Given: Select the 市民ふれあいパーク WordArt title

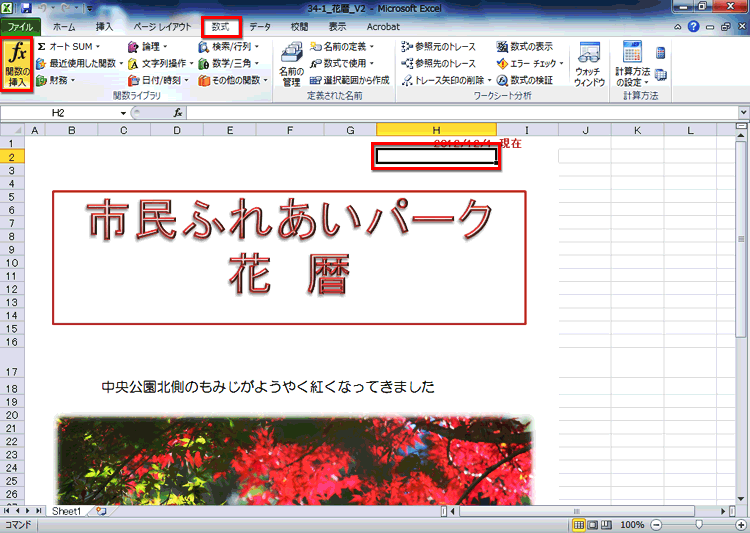Looking at the screenshot, I should pyautogui.click(x=289, y=219).
